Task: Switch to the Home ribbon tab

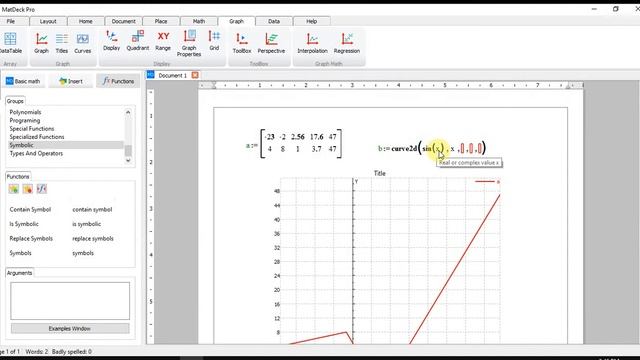Action: (x=85, y=21)
